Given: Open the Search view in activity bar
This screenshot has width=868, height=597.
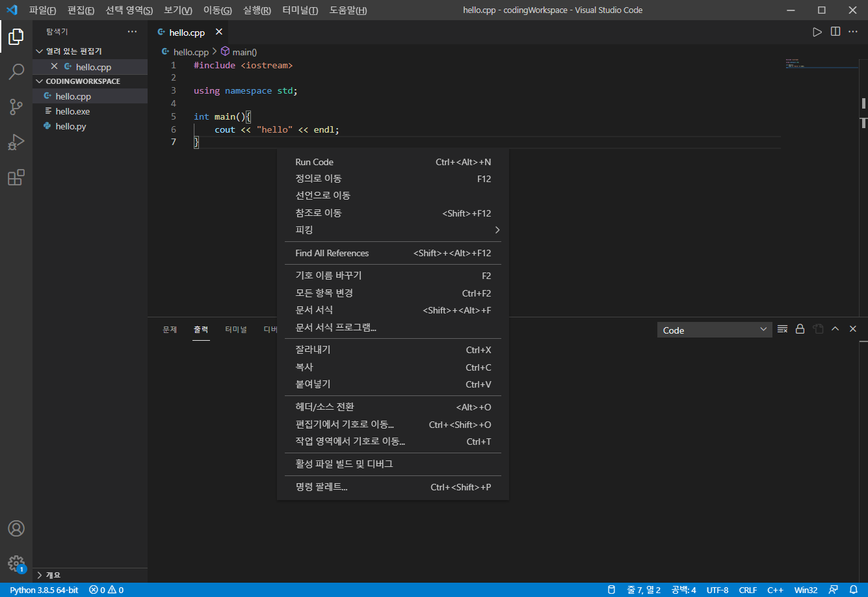Looking at the screenshot, I should pyautogui.click(x=16, y=72).
